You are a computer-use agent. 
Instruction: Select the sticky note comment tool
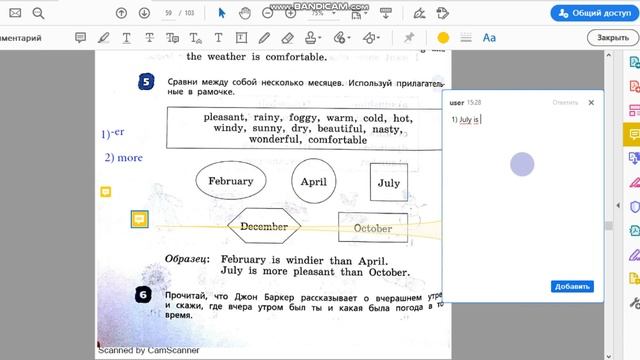tap(80, 38)
